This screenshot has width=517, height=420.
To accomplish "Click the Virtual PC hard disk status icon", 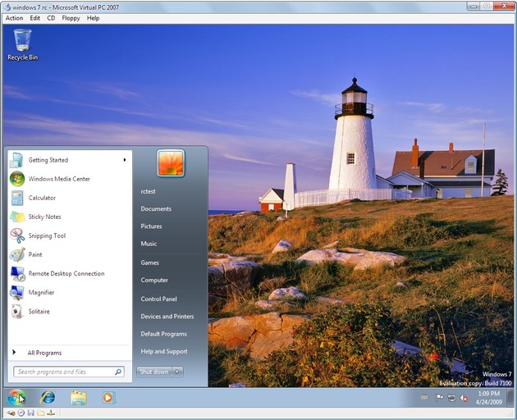I will [x=11, y=413].
